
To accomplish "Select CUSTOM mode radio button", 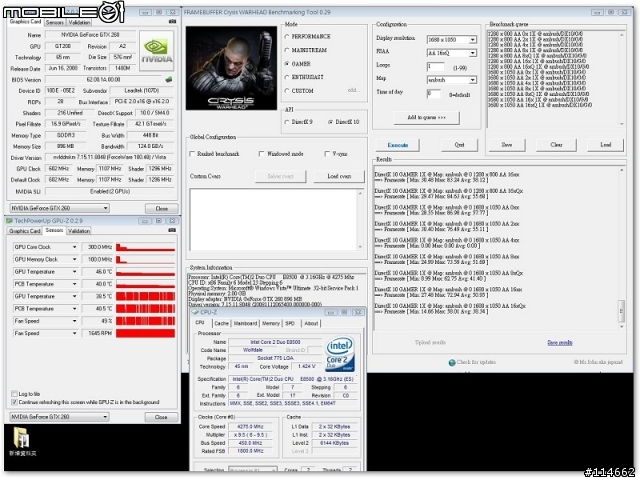I will pos(287,91).
